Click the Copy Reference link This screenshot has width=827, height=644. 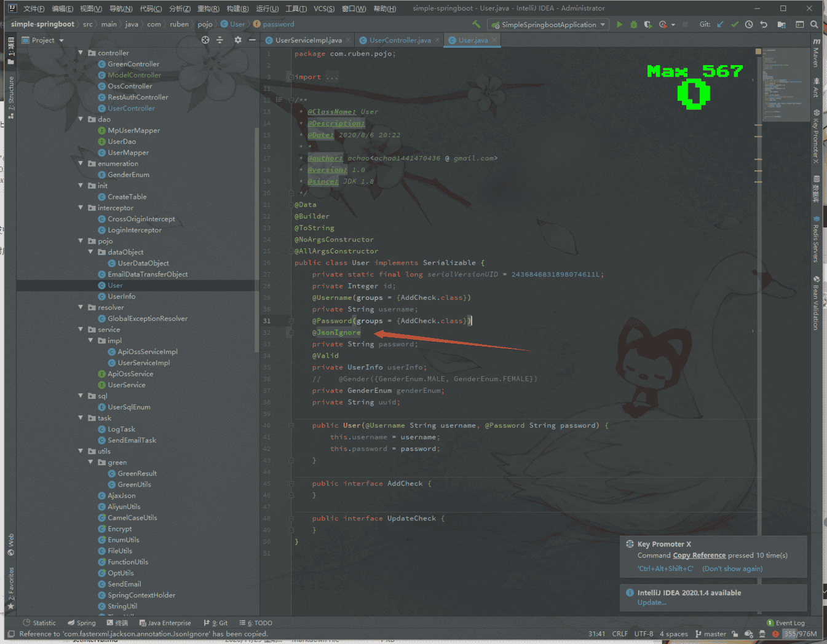[x=699, y=556]
